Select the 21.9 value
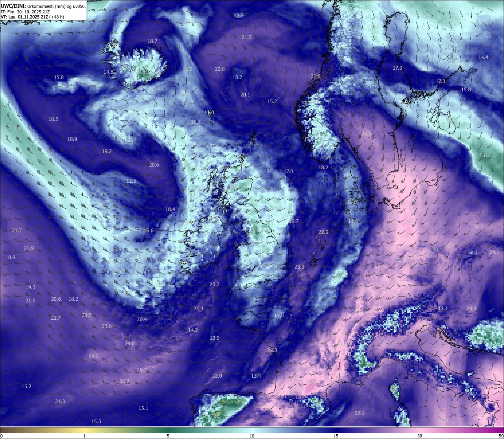Image resolution: width=504 pixels, height=439 pixels. [x=29, y=248]
